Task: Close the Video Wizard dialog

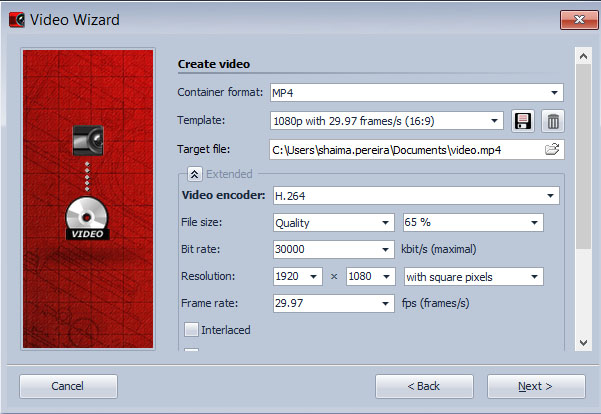Action: pos(579,20)
